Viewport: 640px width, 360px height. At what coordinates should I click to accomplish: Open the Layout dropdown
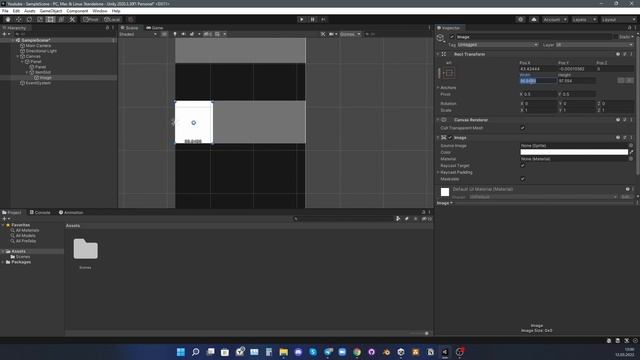tap(618, 19)
